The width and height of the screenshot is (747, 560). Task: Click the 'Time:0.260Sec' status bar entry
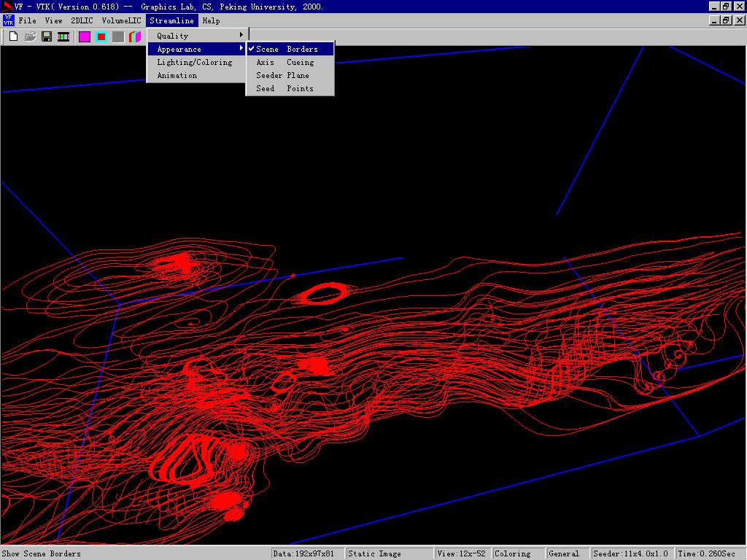710,553
